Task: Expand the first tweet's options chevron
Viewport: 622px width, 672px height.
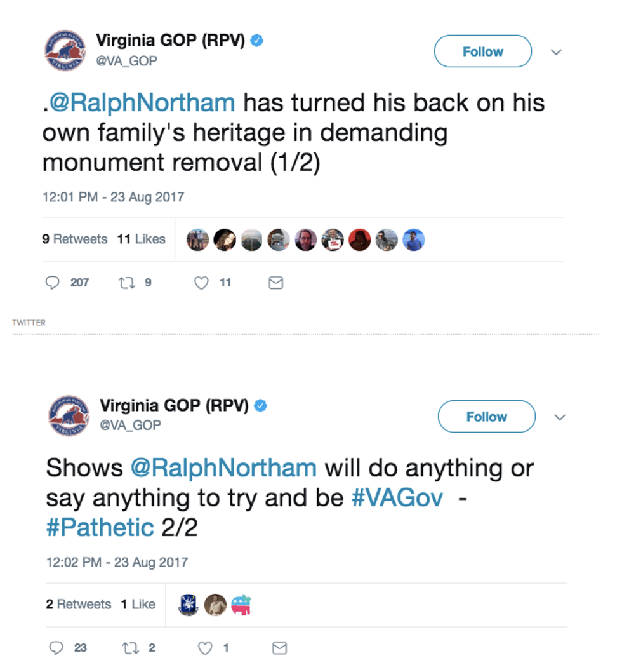Action: 556,52
